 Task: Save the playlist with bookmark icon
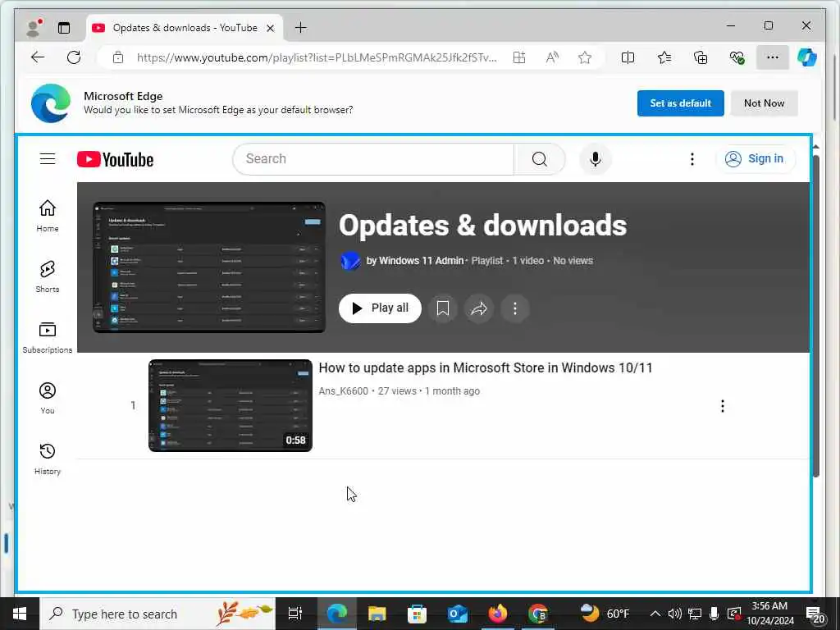(442, 308)
